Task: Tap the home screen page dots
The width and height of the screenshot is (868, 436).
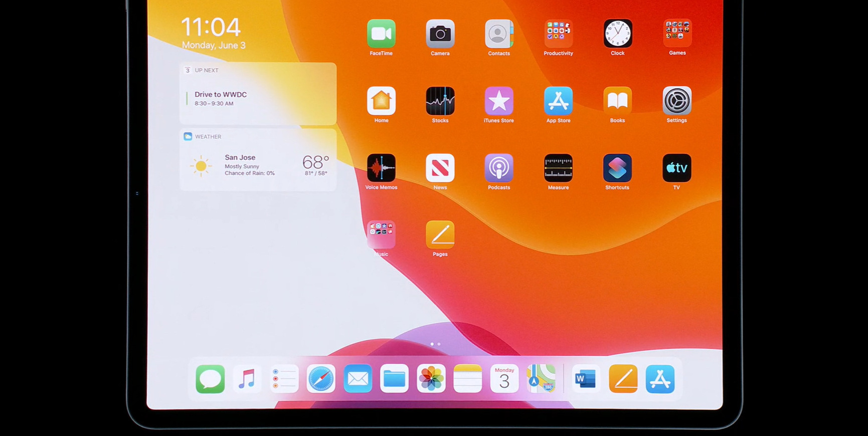Action: coord(435,344)
